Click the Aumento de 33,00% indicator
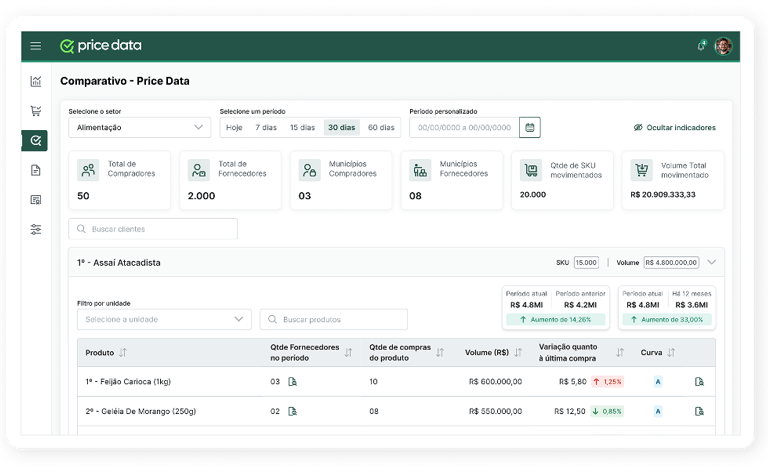The image size is (768, 472). click(x=667, y=319)
